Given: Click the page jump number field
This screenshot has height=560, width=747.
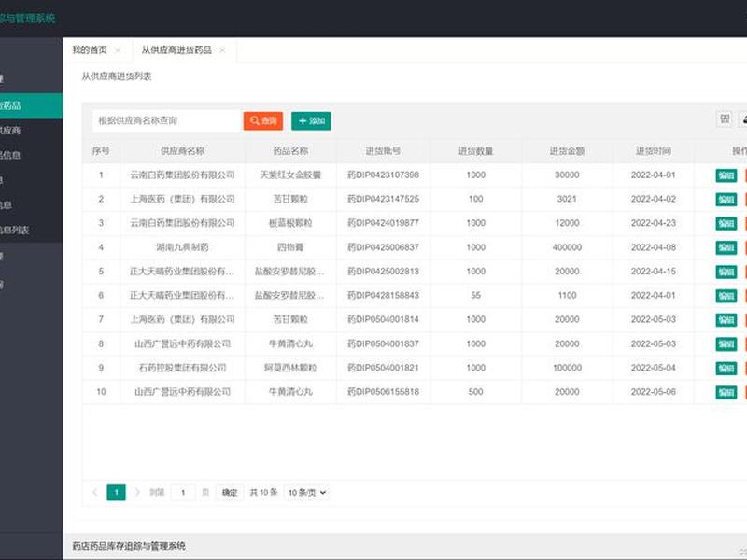Looking at the screenshot, I should (x=183, y=493).
